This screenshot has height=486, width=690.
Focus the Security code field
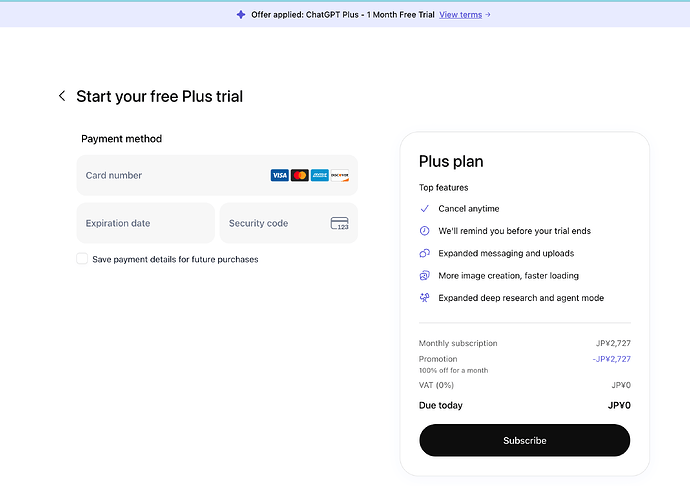(289, 223)
